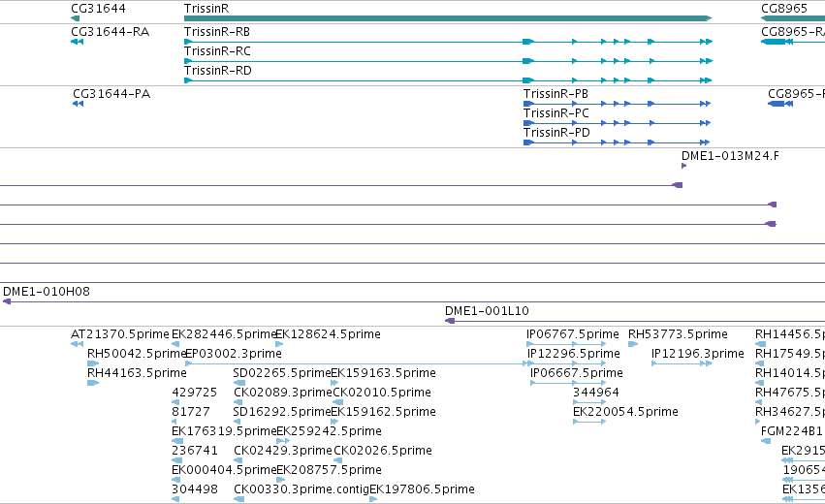Screen dimensions: 825x504
Task: Select EST SD02265.5prime label
Action: tap(282, 373)
